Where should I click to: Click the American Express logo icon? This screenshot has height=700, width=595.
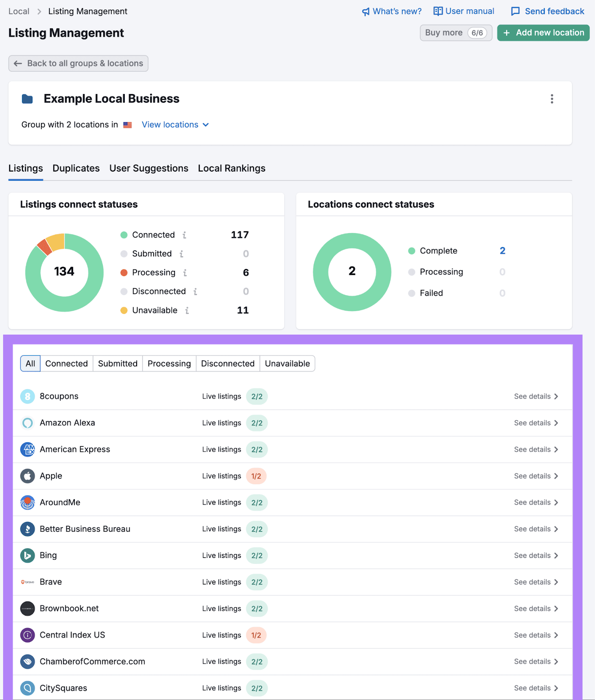click(x=28, y=449)
